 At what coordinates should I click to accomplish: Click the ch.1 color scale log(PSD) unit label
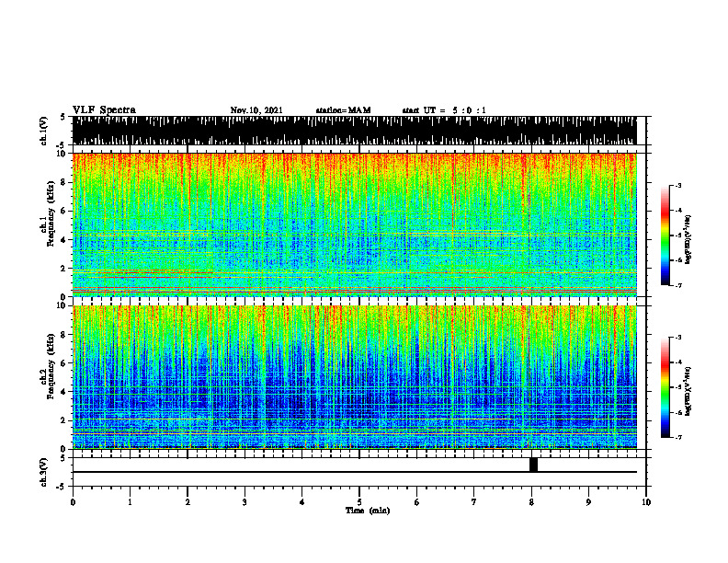[x=688, y=240]
